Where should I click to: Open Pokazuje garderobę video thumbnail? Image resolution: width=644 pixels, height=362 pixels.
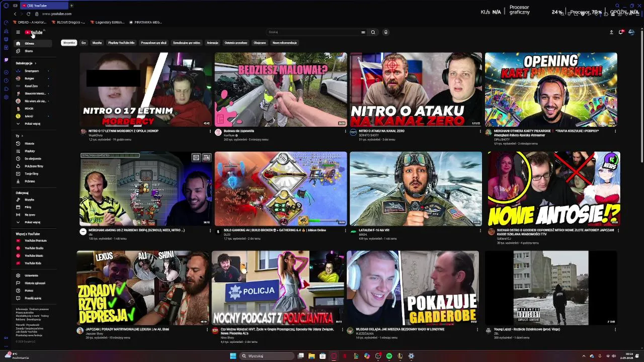click(x=413, y=288)
